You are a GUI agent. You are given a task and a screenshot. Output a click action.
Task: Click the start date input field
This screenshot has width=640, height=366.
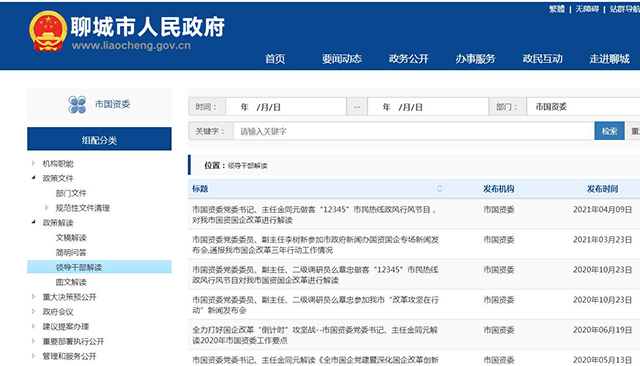click(x=286, y=107)
